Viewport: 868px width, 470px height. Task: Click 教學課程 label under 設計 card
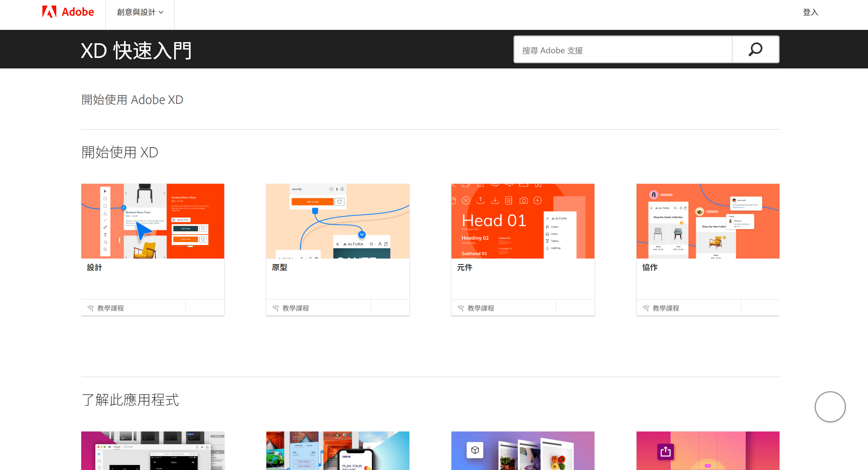tap(111, 308)
